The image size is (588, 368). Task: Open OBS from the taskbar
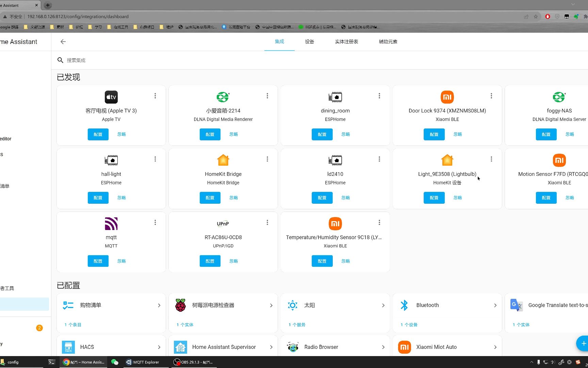point(193,362)
